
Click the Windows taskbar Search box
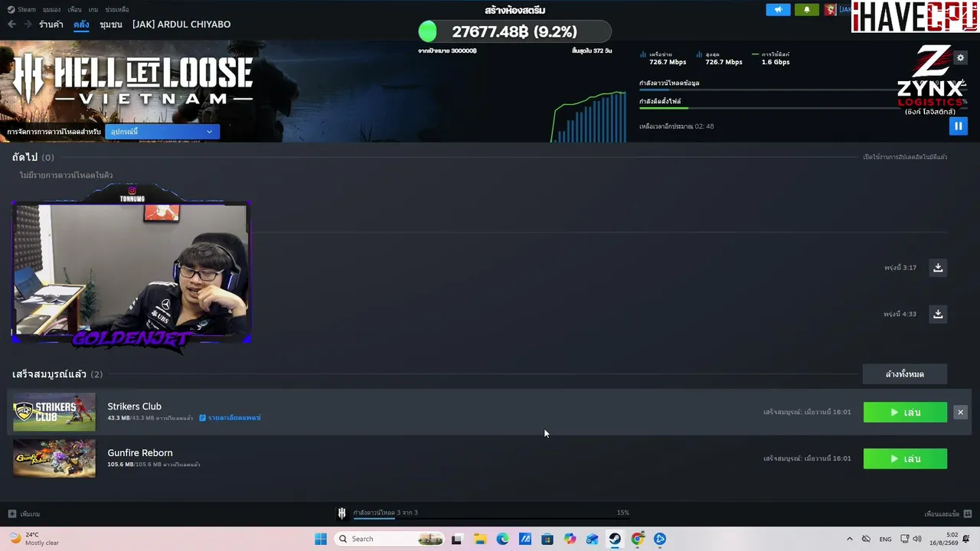pyautogui.click(x=390, y=539)
